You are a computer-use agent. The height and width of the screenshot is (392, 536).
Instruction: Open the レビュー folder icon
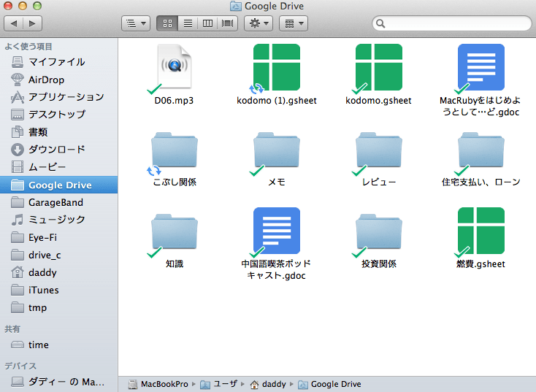coord(379,150)
